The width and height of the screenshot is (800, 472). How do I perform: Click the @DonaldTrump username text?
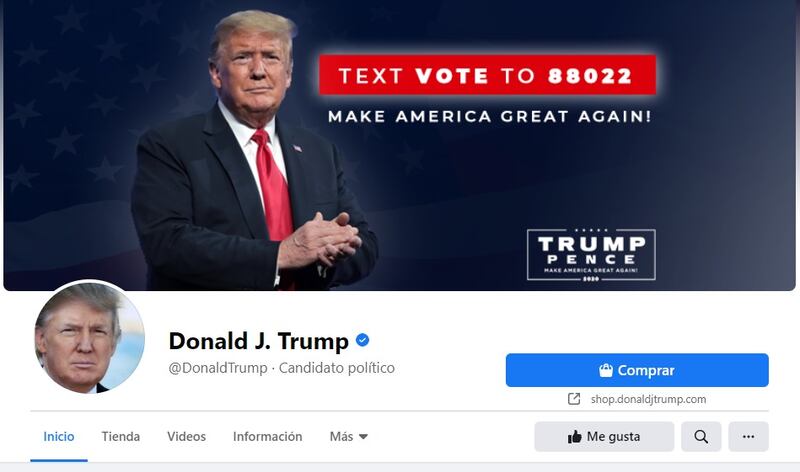coord(218,368)
